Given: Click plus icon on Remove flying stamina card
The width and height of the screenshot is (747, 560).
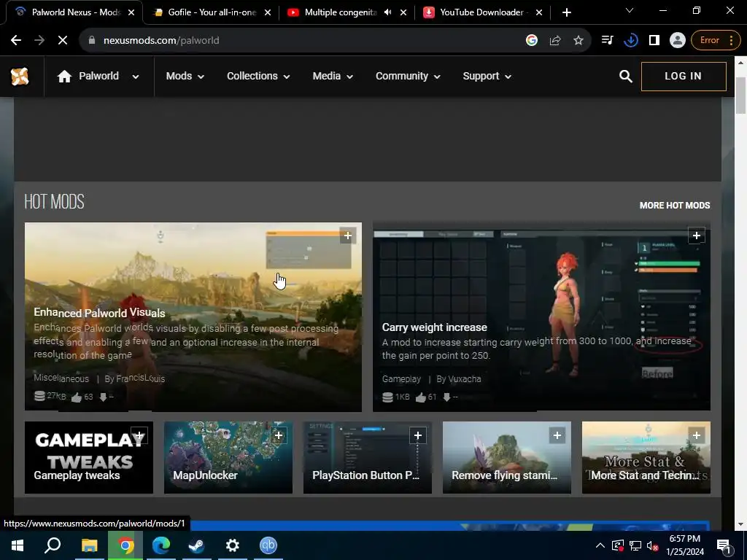Looking at the screenshot, I should (557, 435).
